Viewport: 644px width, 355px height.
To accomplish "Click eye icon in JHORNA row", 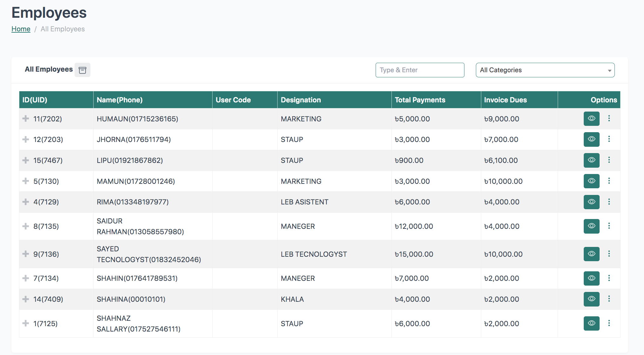I will point(591,139).
